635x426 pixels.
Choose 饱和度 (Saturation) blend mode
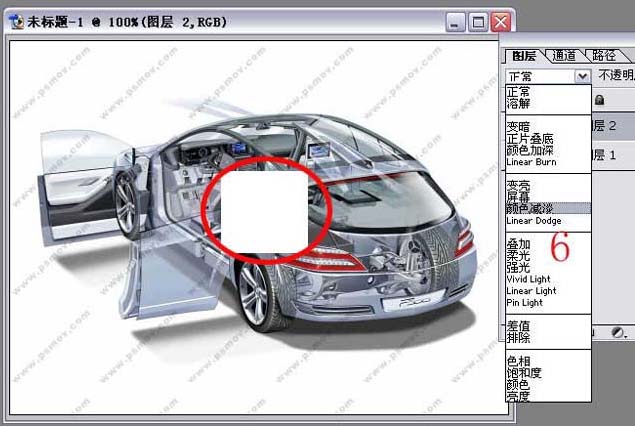[x=525, y=372]
